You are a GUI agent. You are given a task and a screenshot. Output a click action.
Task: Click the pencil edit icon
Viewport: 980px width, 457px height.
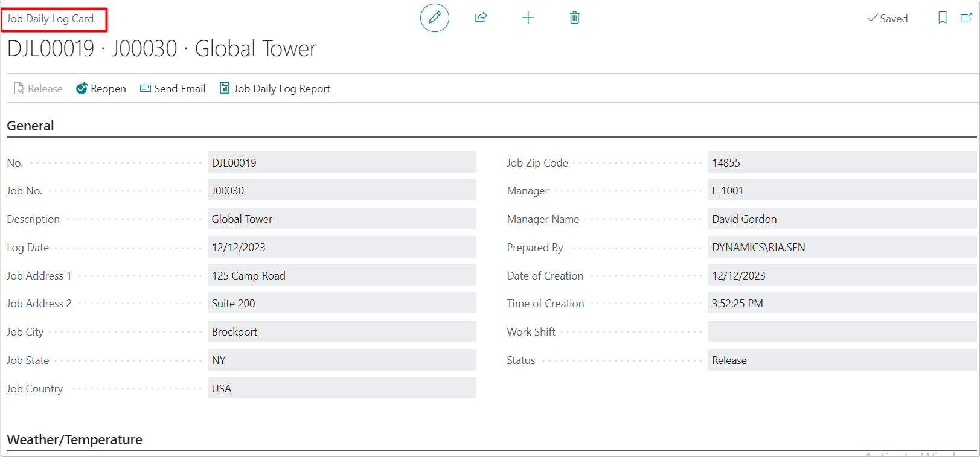[435, 18]
